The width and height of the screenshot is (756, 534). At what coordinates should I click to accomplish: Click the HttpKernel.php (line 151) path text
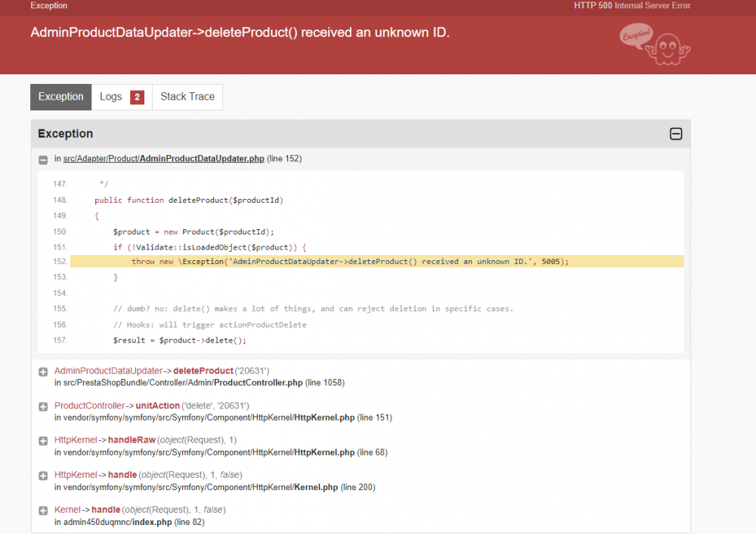(x=223, y=418)
